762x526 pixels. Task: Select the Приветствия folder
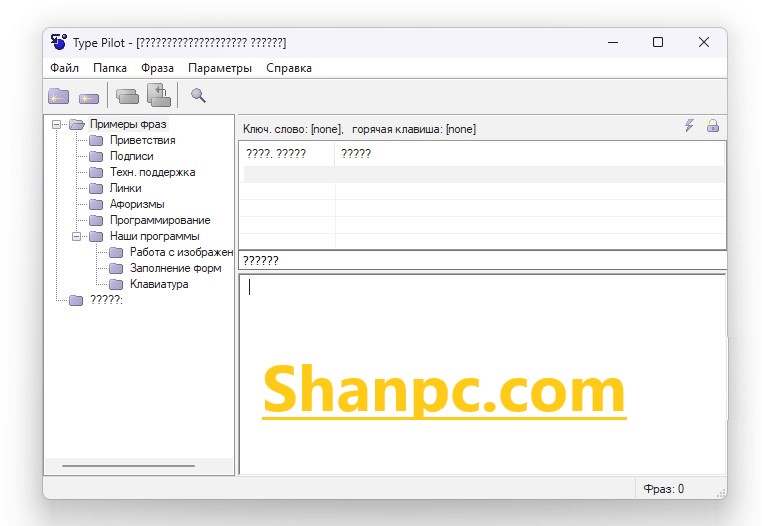[x=142, y=140]
